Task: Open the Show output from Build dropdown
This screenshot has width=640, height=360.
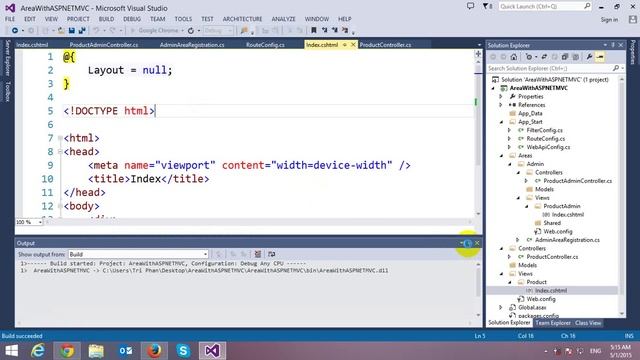Action: click(138, 254)
